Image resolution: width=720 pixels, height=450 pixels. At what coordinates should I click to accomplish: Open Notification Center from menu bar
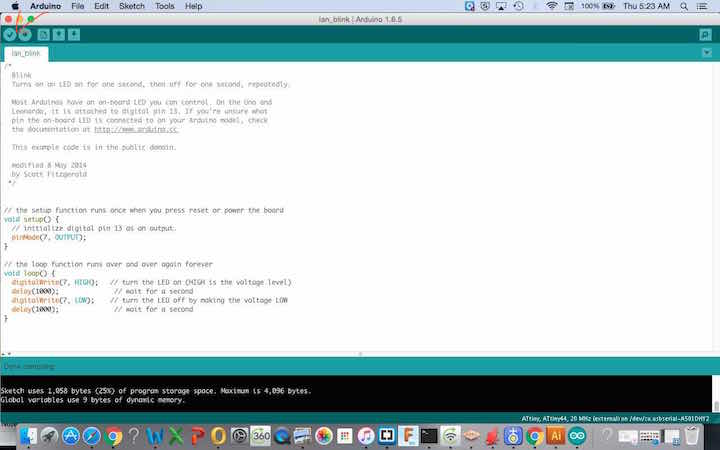click(702, 6)
